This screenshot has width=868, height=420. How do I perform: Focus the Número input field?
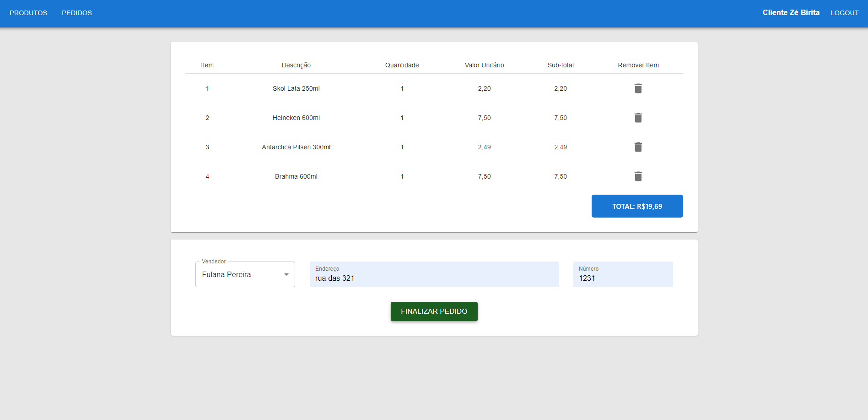pyautogui.click(x=623, y=274)
